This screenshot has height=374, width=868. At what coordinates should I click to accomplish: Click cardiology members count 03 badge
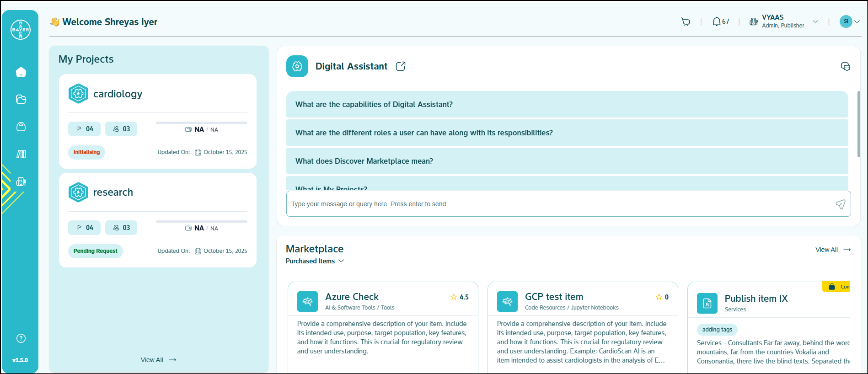click(x=121, y=129)
